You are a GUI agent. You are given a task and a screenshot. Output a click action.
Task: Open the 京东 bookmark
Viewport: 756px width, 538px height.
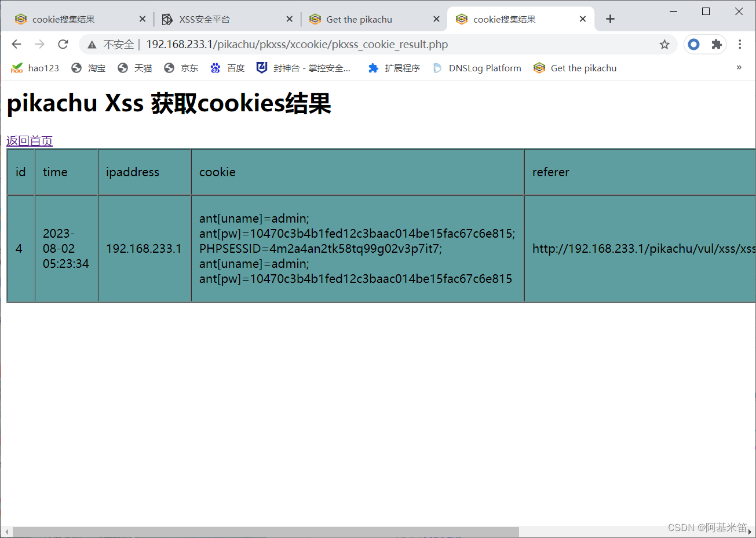click(181, 68)
